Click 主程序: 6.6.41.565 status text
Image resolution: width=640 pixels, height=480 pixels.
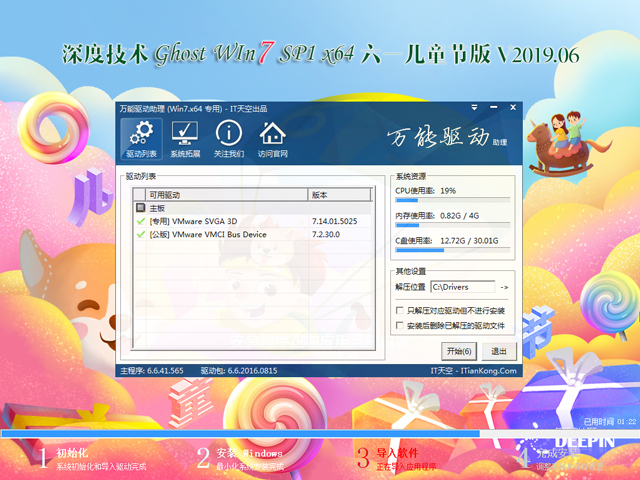point(152,371)
